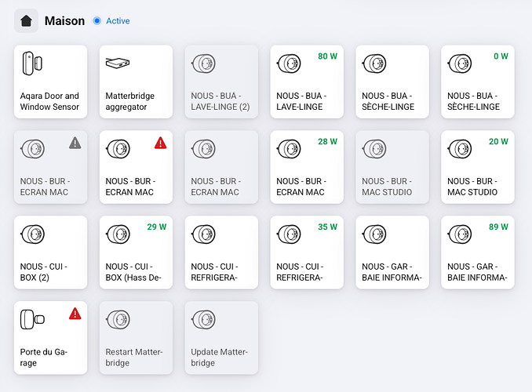
Task: Click the Maison home title
Action: tap(65, 20)
